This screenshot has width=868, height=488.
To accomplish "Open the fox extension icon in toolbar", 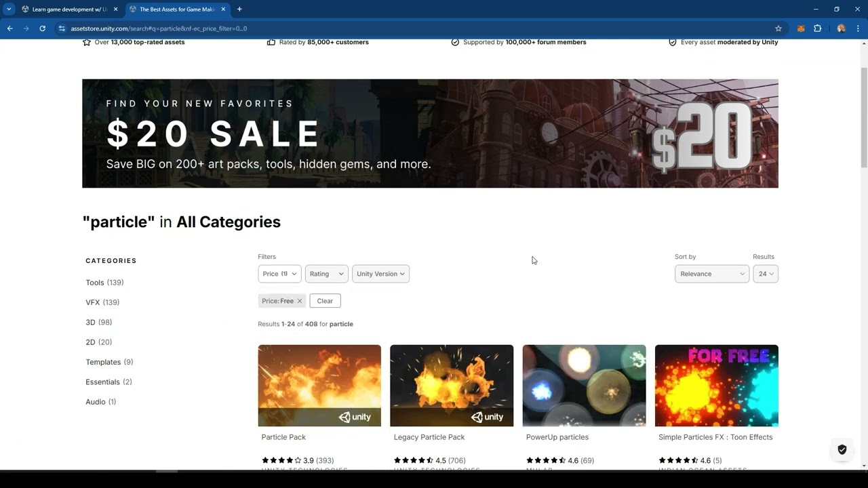I will click(801, 28).
